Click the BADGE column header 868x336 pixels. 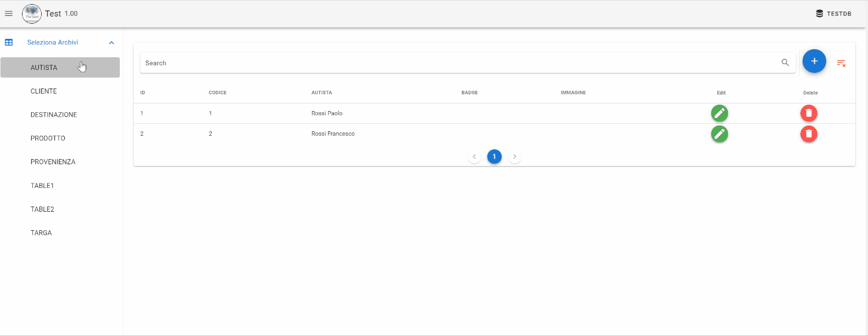pos(469,93)
